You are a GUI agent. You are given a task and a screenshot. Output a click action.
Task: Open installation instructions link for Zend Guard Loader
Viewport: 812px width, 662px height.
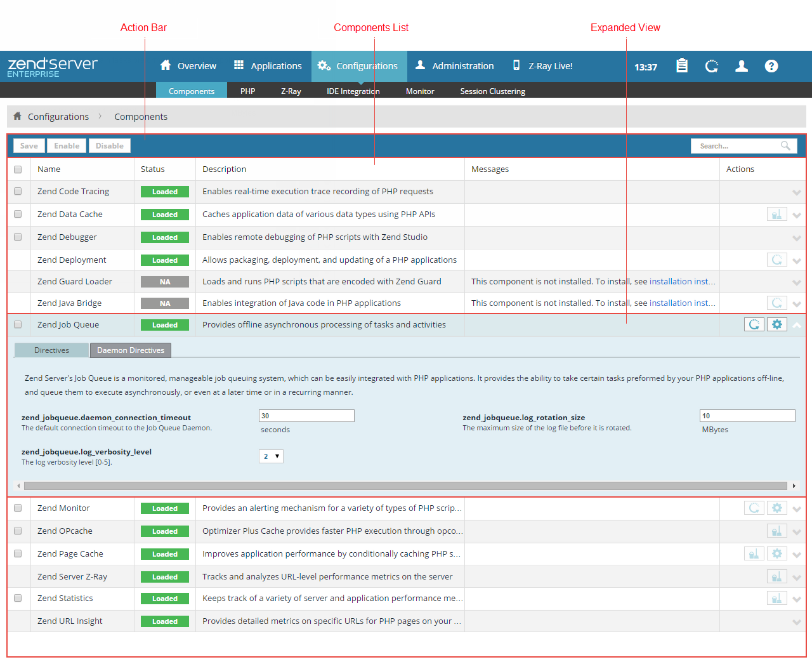coord(681,281)
